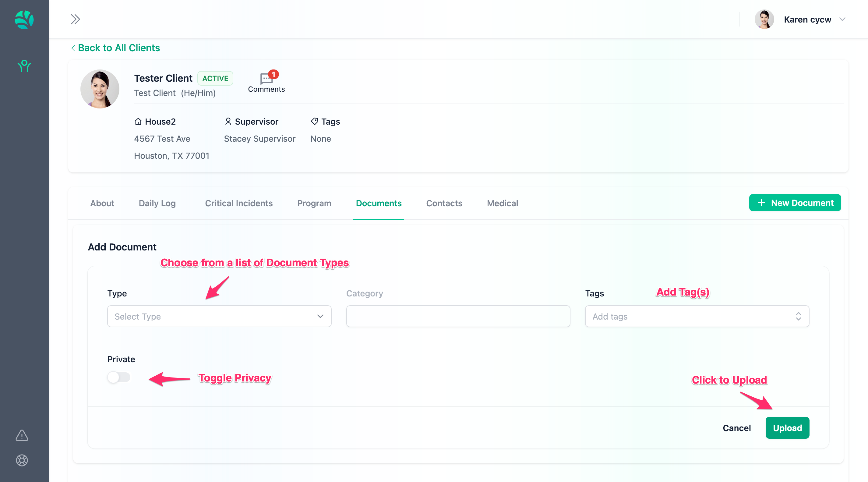This screenshot has height=482, width=868.
Task: Switch to the Critical Incidents tab
Action: [x=238, y=203]
